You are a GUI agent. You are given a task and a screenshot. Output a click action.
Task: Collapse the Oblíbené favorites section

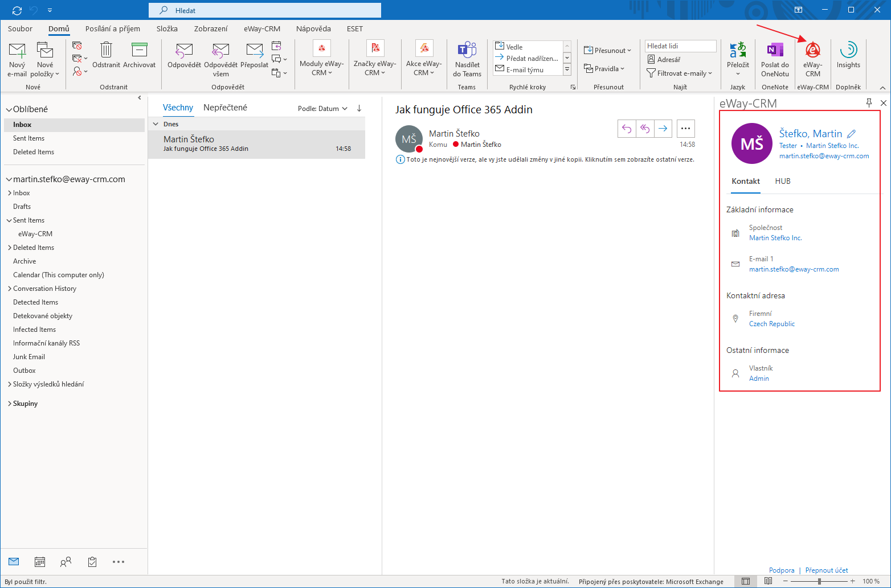pos(9,109)
